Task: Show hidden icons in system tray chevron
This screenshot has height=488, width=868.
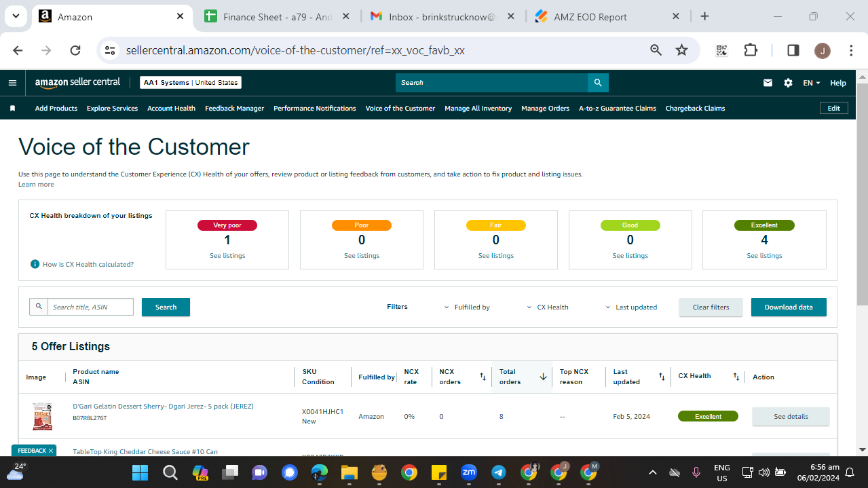Action: point(653,472)
